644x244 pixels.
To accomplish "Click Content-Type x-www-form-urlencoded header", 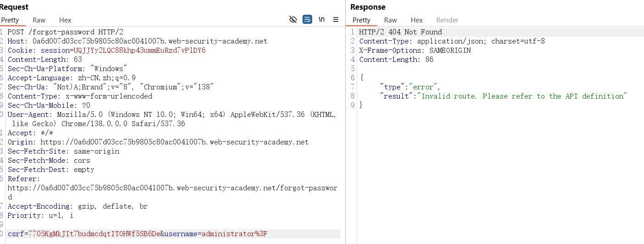I will click(80, 96).
